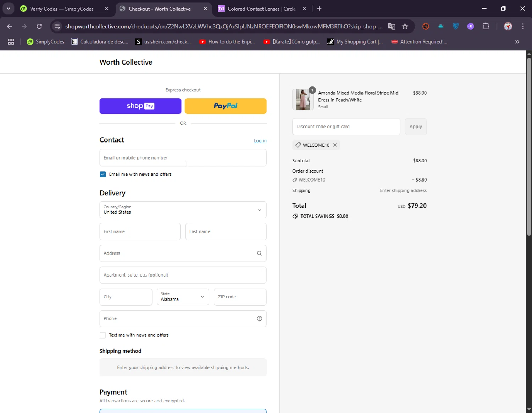
Task: Click the Phone help question-mark icon
Action: 260,318
